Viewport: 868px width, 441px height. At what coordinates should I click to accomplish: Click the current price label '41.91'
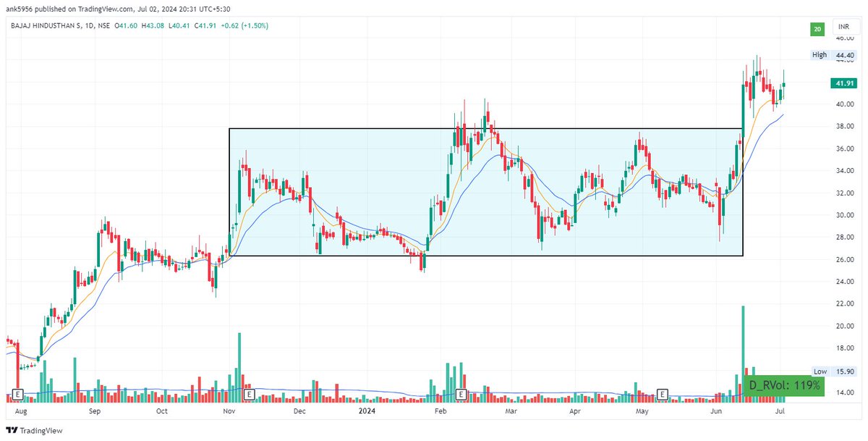click(x=845, y=83)
